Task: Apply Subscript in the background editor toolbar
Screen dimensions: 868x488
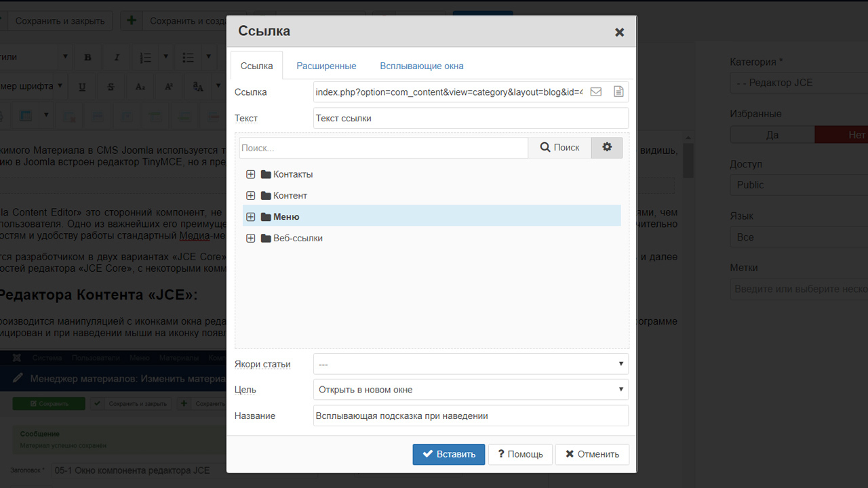Action: [x=140, y=87]
